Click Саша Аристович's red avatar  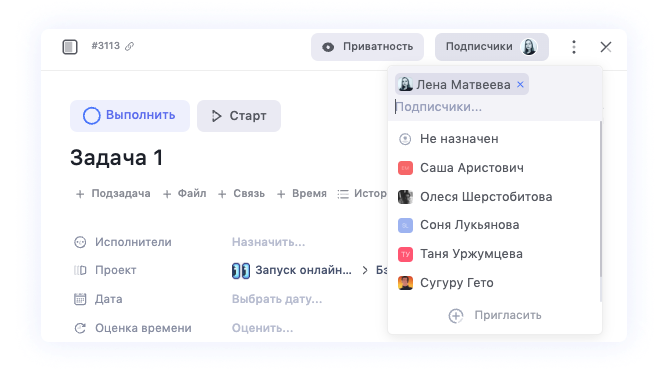pyautogui.click(x=405, y=168)
